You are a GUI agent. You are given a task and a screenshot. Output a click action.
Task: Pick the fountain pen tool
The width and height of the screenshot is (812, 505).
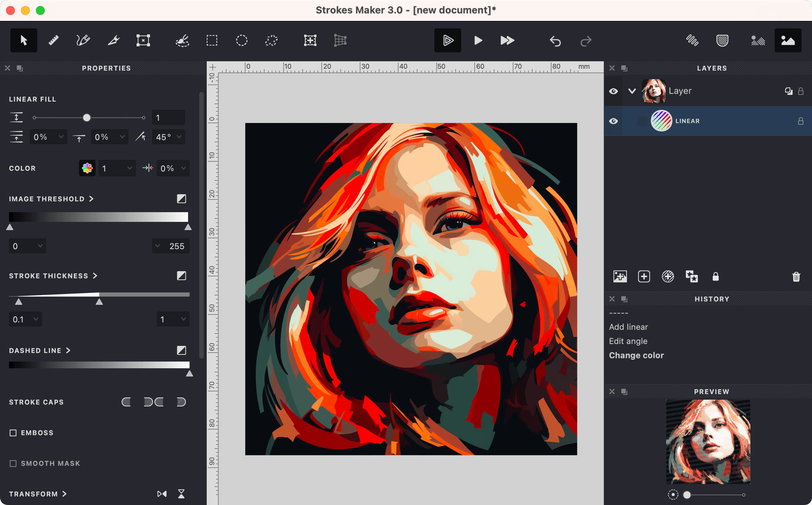tap(113, 40)
